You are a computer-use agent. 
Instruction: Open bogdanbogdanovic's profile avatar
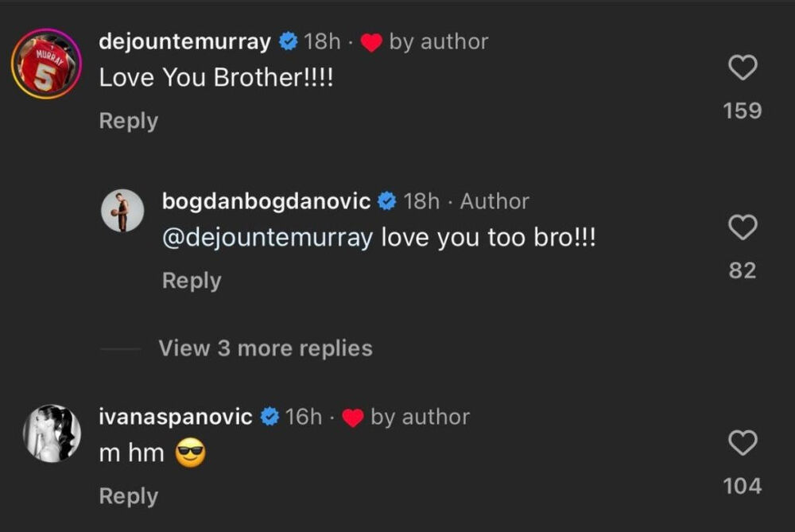(122, 211)
